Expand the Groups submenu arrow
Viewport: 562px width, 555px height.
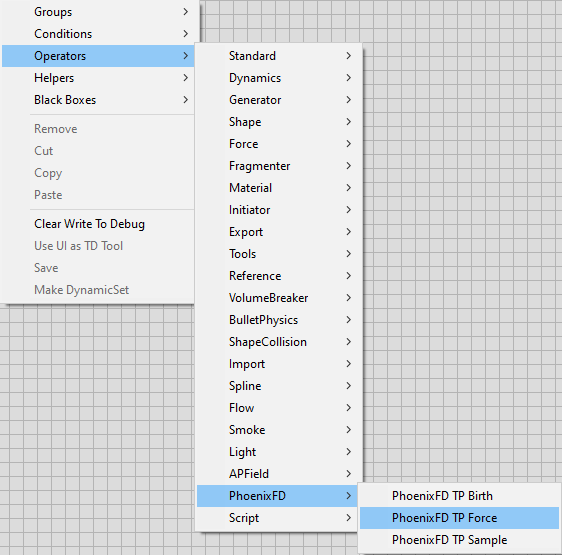185,12
